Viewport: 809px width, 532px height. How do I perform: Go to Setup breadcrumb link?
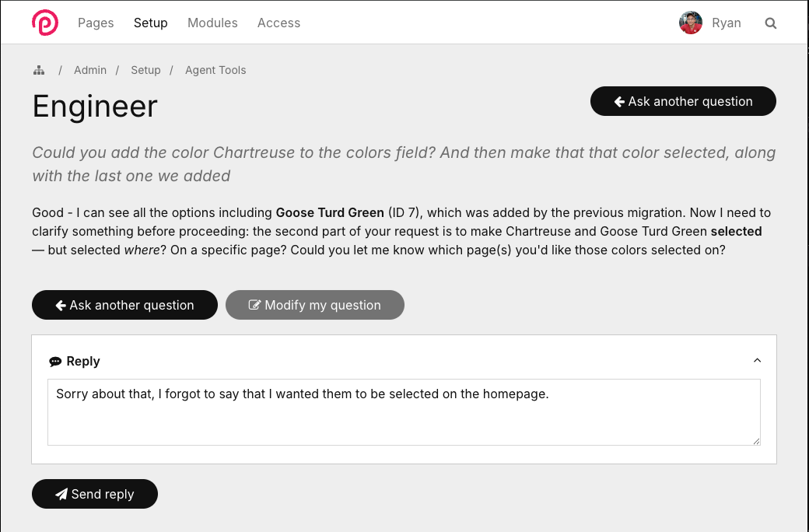click(x=145, y=70)
